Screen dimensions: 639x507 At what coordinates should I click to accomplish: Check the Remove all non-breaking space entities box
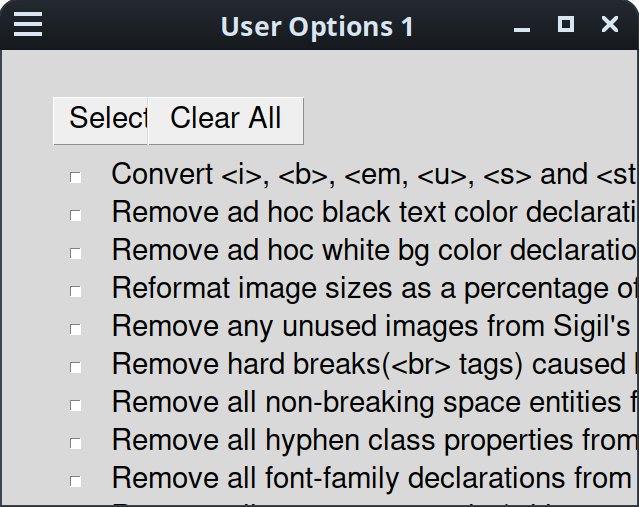click(76, 405)
